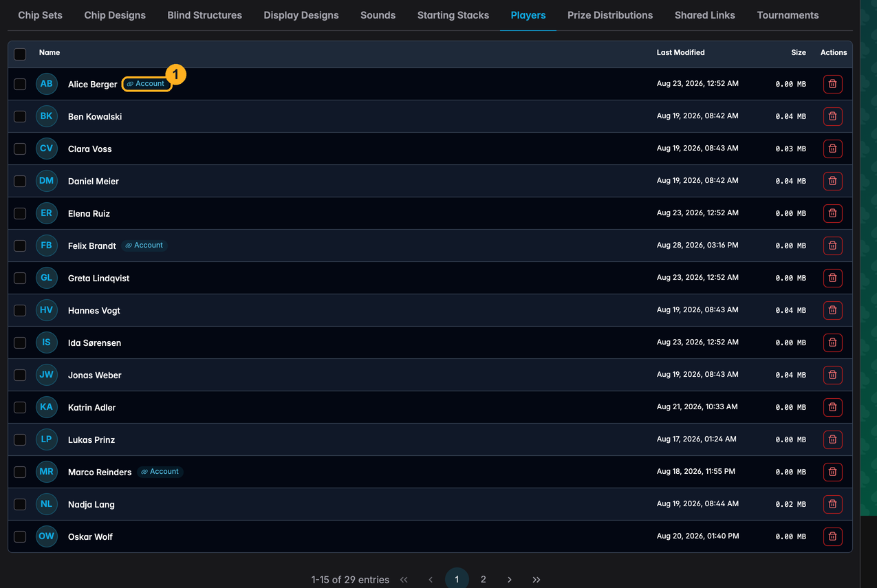
Task: Delete Ben Kowalski with trash icon
Action: click(x=832, y=116)
